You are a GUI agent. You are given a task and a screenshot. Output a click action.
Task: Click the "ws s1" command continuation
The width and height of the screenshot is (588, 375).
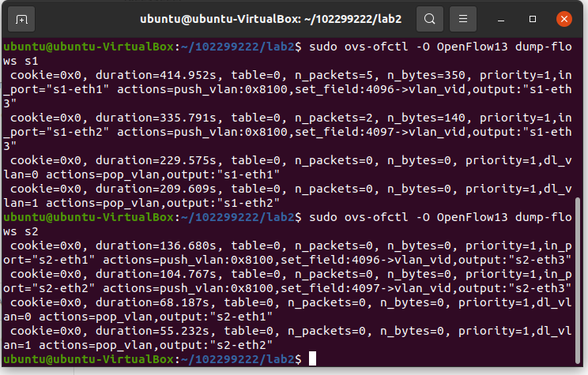[21, 61]
